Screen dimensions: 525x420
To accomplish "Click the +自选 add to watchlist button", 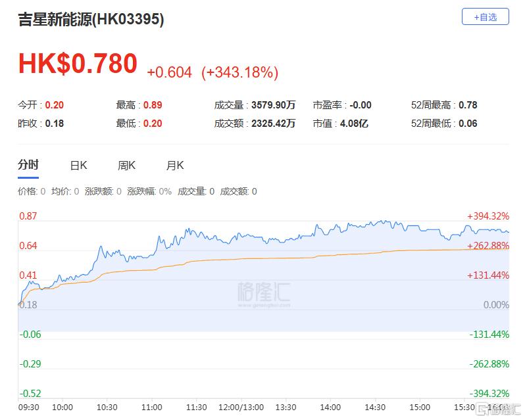I will click(x=486, y=17).
